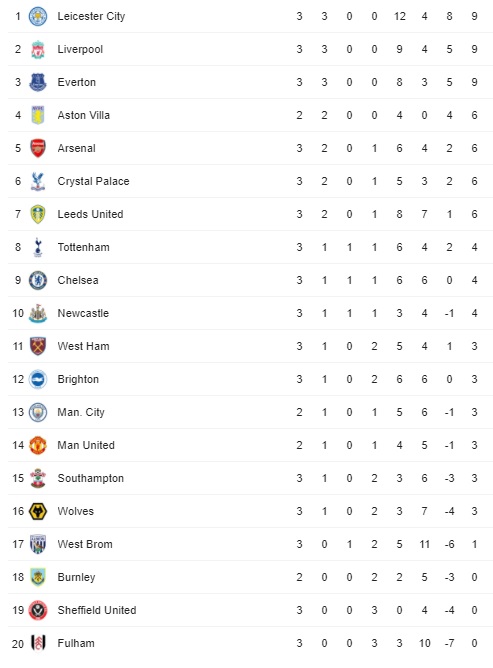Screen dimensions: 493x668
Task: Click the Aston Villa crest icon
Action: click(37, 115)
